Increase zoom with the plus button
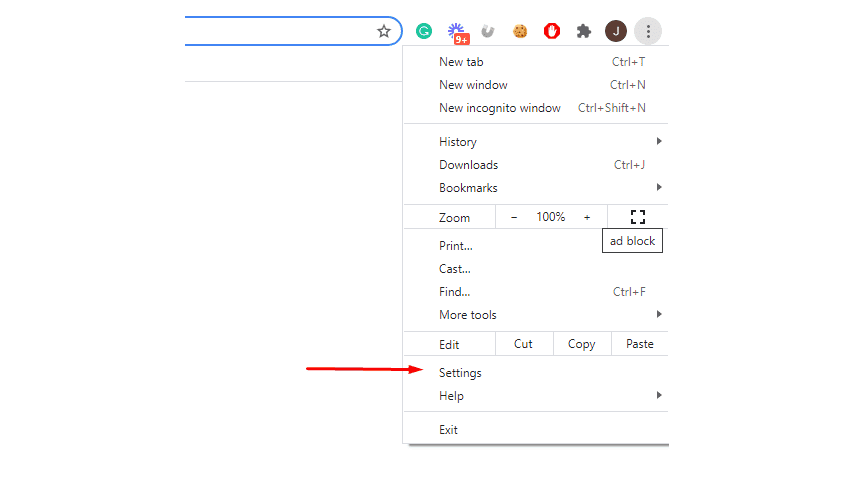845x481 pixels. pyautogui.click(x=587, y=217)
